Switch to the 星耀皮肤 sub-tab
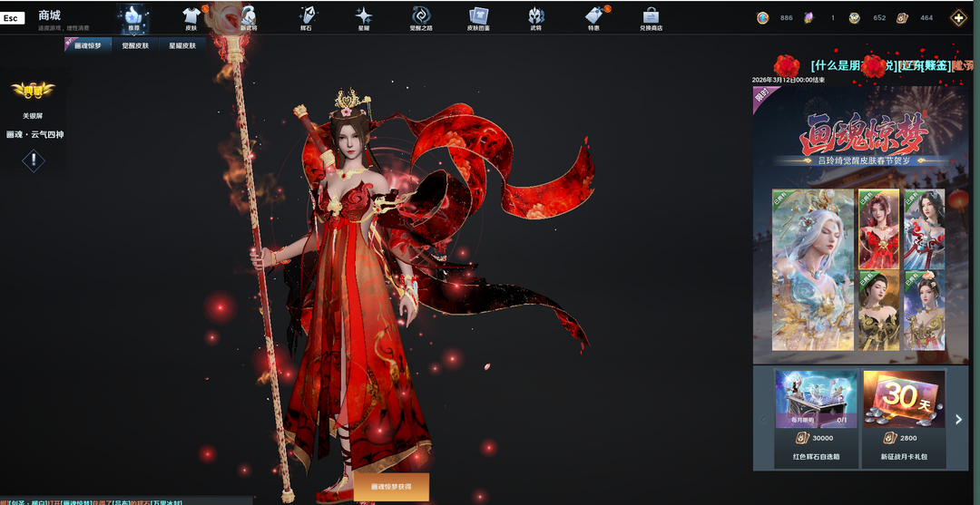This screenshot has width=980, height=505. (181, 44)
